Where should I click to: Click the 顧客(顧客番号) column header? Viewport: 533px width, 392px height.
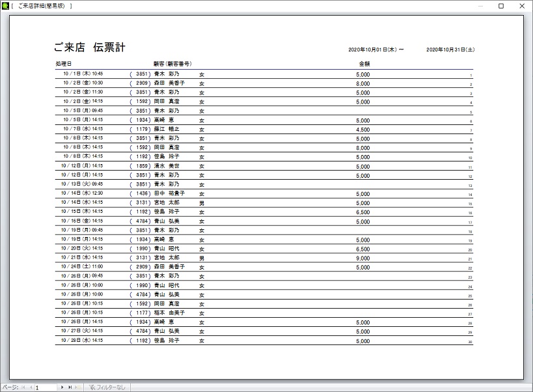click(172, 64)
